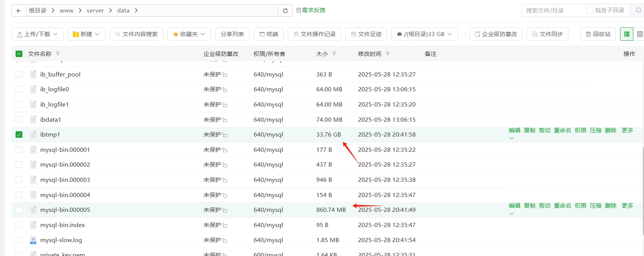Click the file icon of mysql-bin.000003
This screenshot has height=256, width=644.
point(33,180)
